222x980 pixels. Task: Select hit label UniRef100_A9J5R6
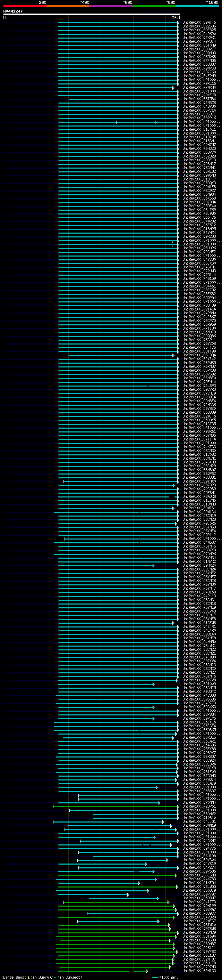click(x=199, y=524)
